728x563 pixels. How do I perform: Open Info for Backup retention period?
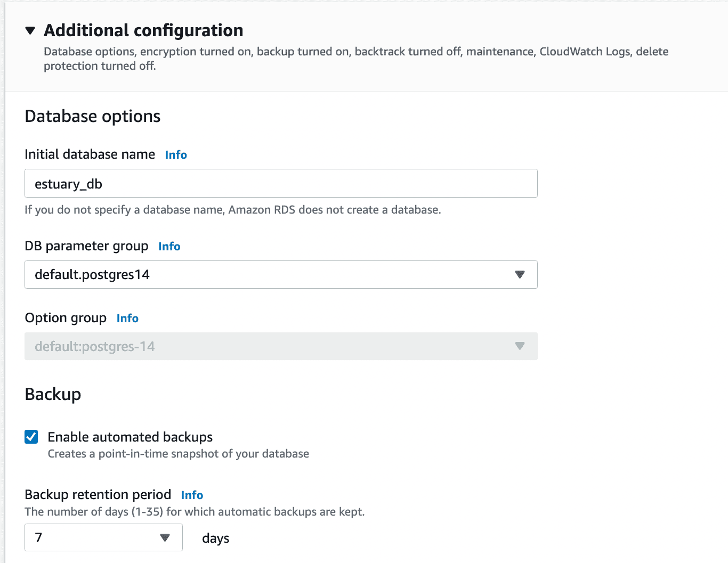(192, 495)
